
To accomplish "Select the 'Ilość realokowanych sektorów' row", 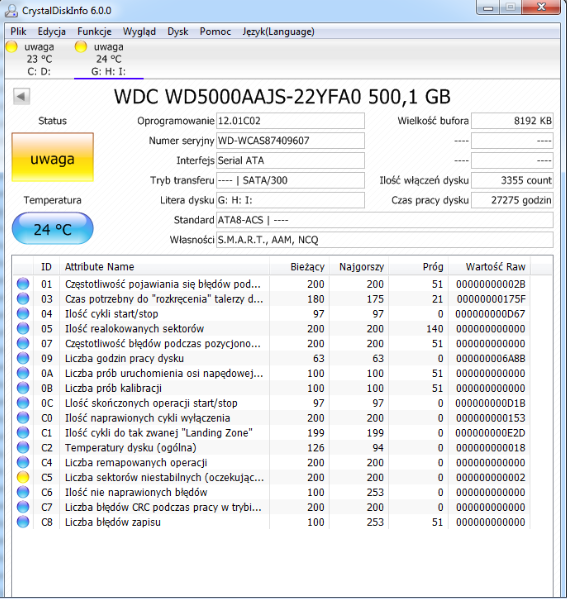I will point(271,329).
